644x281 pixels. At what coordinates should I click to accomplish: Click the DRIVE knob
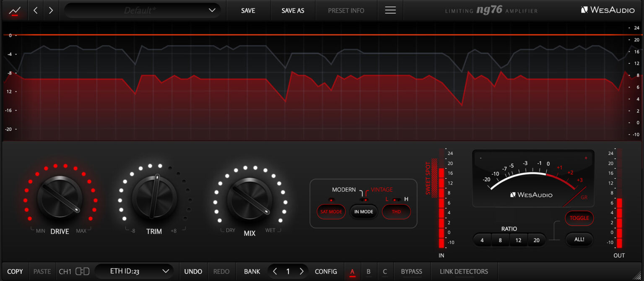pyautogui.click(x=60, y=197)
